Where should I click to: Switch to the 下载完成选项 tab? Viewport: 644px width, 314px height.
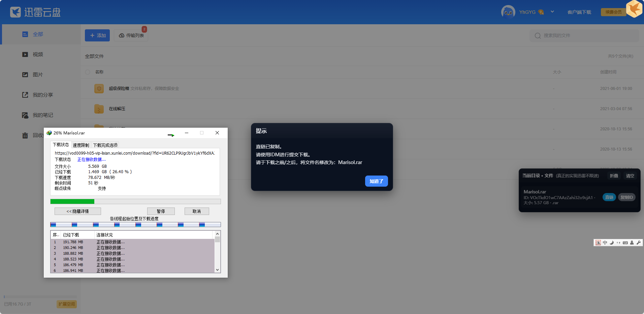[105, 145]
